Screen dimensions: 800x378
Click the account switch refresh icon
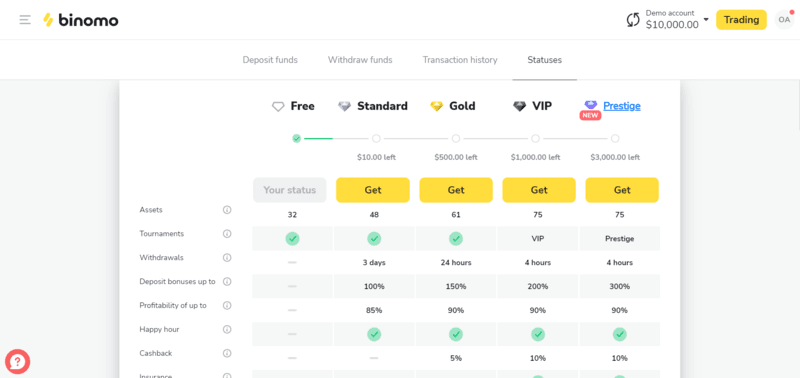(x=633, y=20)
